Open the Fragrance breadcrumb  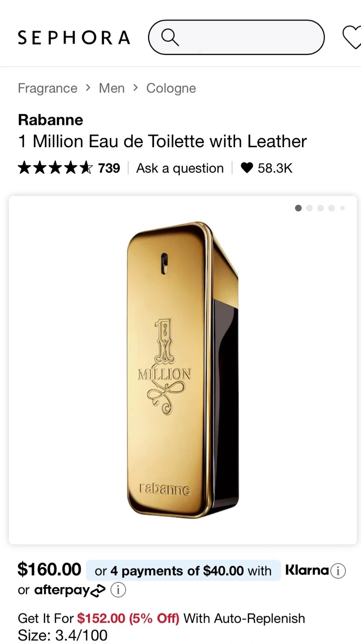click(x=47, y=88)
